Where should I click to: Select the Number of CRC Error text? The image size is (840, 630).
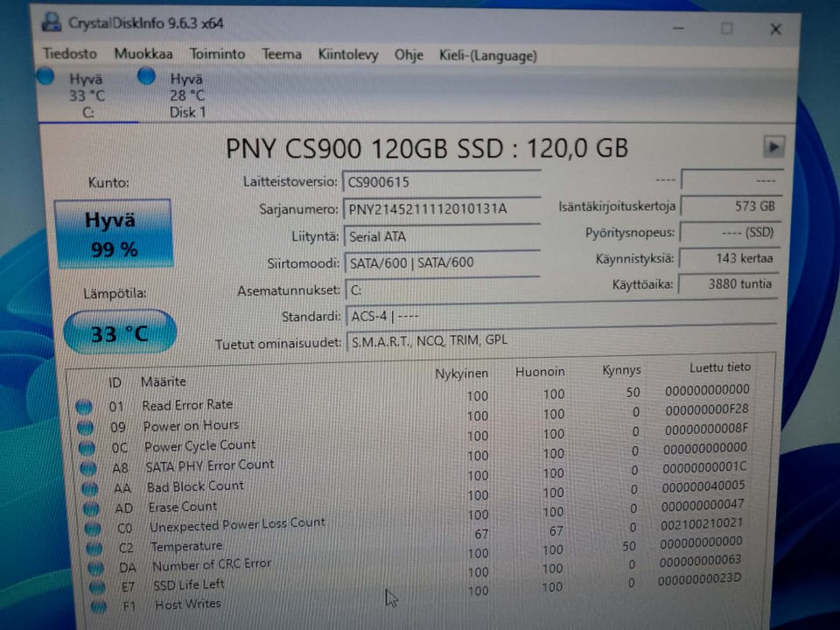point(212,564)
